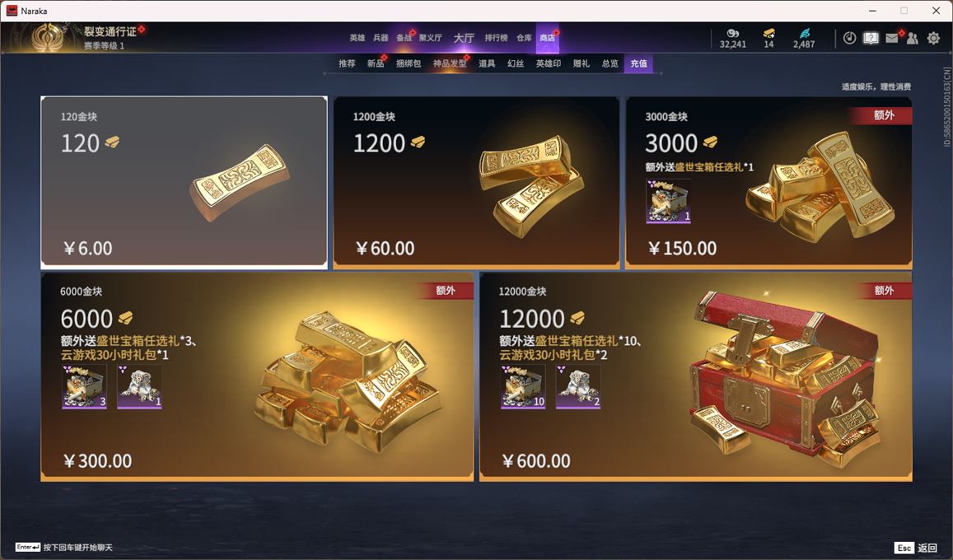Image resolution: width=953 pixels, height=560 pixels.
Task: Open the help book icon
Action: click(x=871, y=38)
